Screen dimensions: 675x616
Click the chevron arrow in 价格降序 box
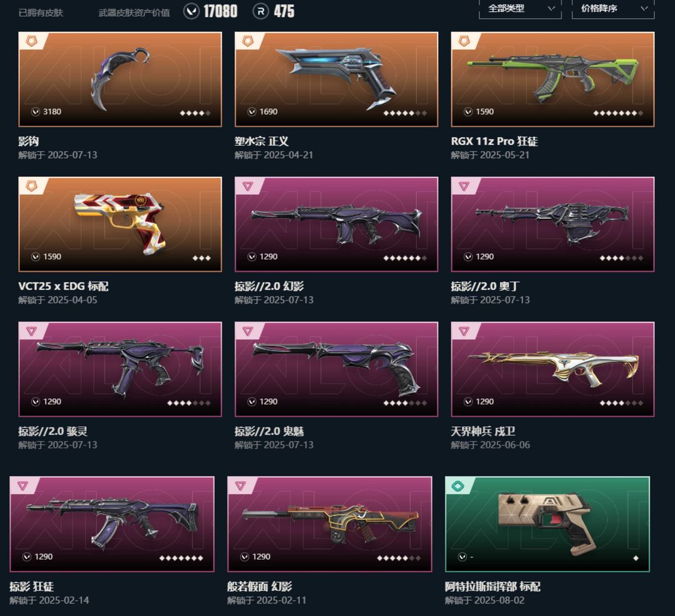point(644,9)
